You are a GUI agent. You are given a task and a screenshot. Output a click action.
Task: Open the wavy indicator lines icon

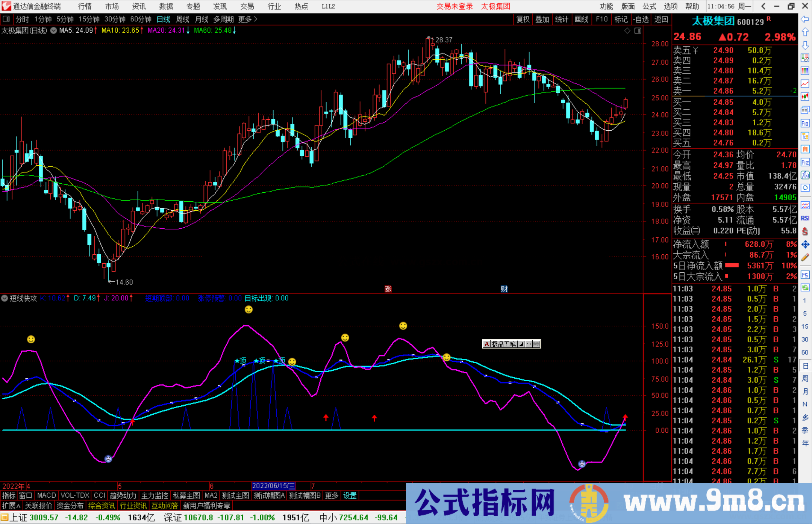(805, 205)
